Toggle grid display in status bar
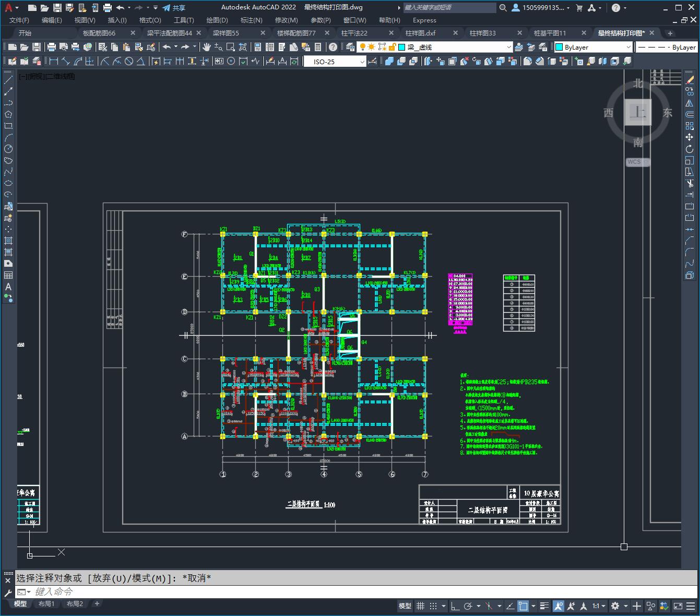 coord(420,606)
